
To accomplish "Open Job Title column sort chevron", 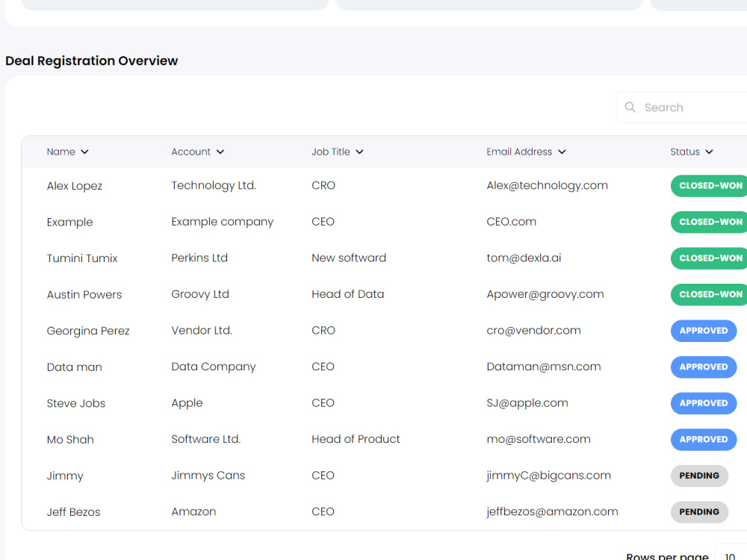I will point(360,152).
